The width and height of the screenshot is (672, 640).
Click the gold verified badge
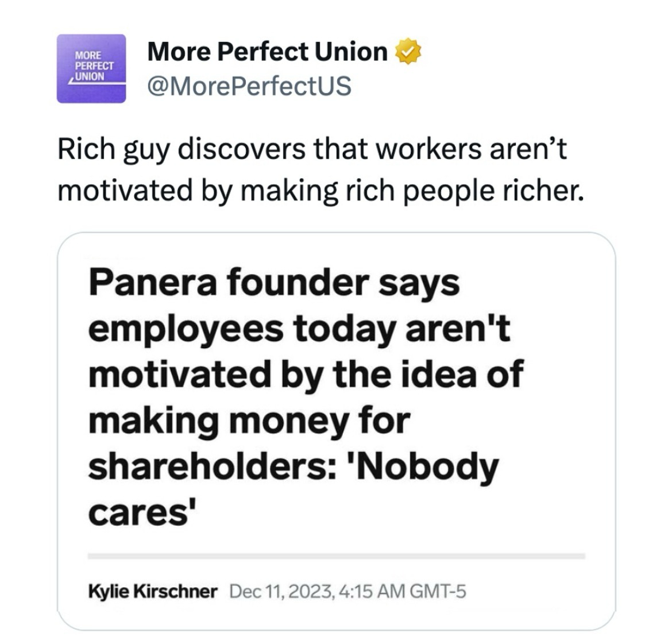coord(408,52)
